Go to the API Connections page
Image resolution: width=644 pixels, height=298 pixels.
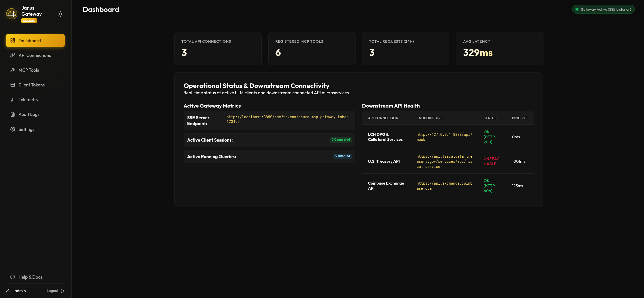point(35,55)
